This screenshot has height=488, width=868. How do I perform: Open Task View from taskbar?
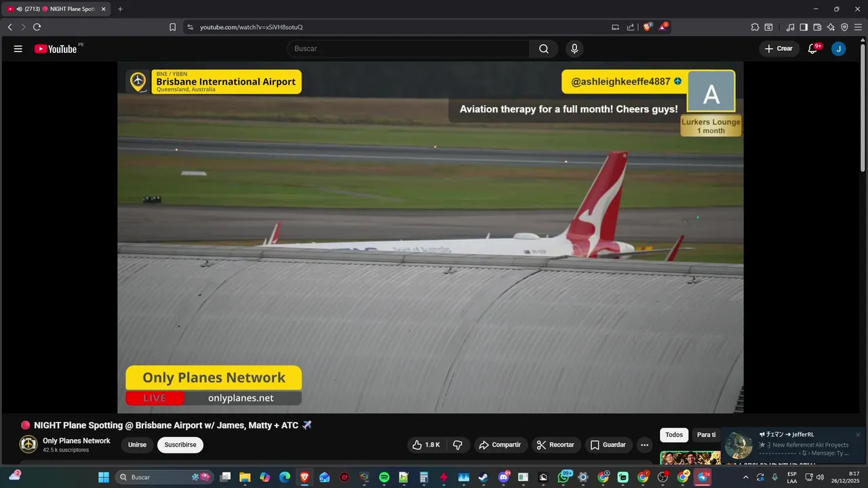point(225,477)
